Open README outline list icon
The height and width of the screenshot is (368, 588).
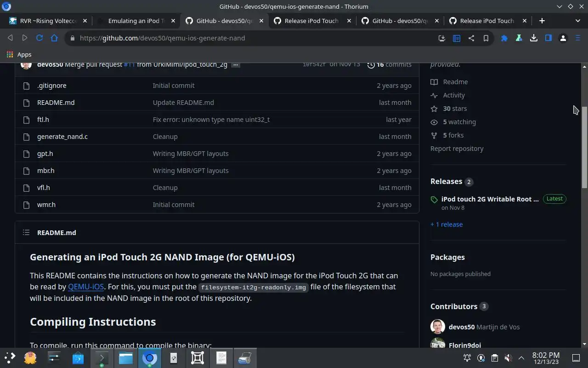coord(26,233)
